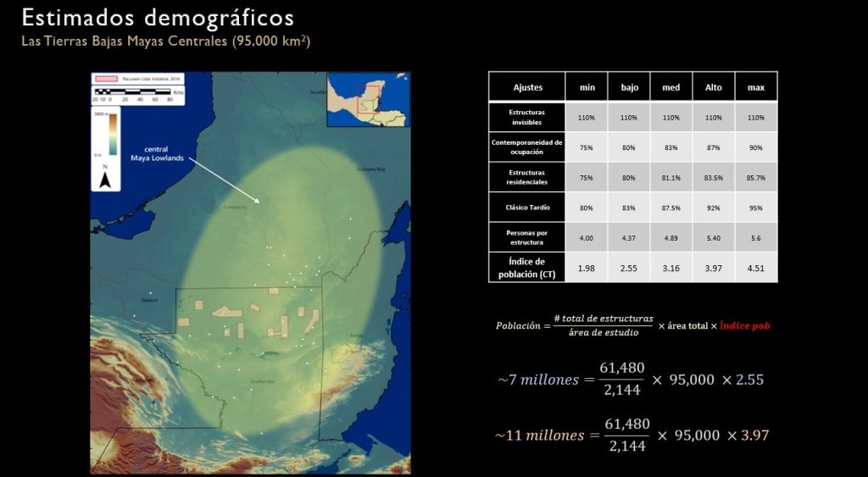Select the 'Alto' column header

coord(714,86)
